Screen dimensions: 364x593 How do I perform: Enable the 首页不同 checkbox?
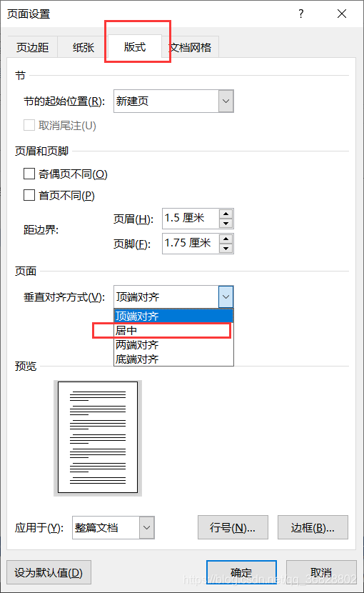(29, 195)
